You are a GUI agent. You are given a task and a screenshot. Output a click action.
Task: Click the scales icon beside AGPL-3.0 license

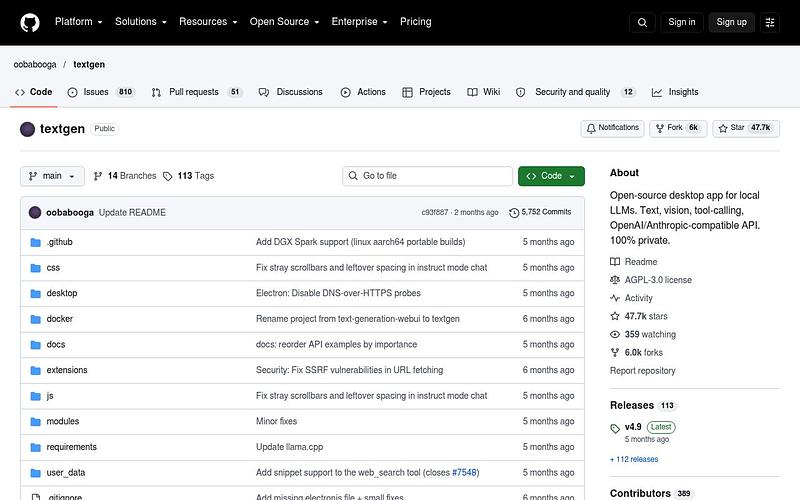[x=615, y=280]
